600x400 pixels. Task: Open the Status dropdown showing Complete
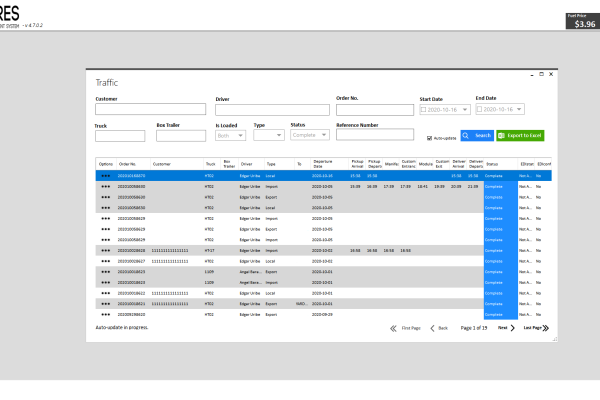pos(309,135)
